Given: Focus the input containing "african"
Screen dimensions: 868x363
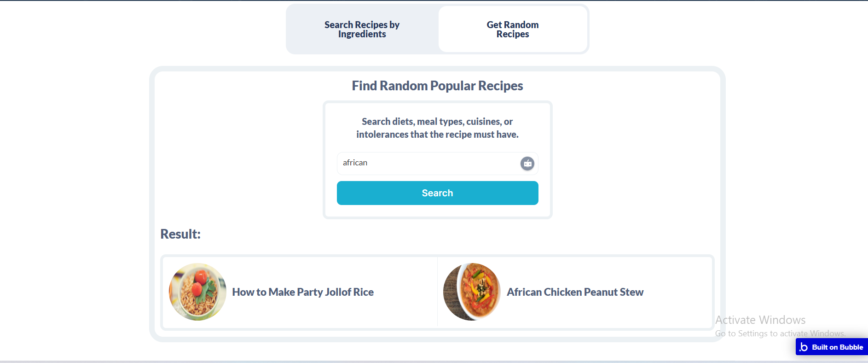Looking at the screenshot, I should [428, 163].
